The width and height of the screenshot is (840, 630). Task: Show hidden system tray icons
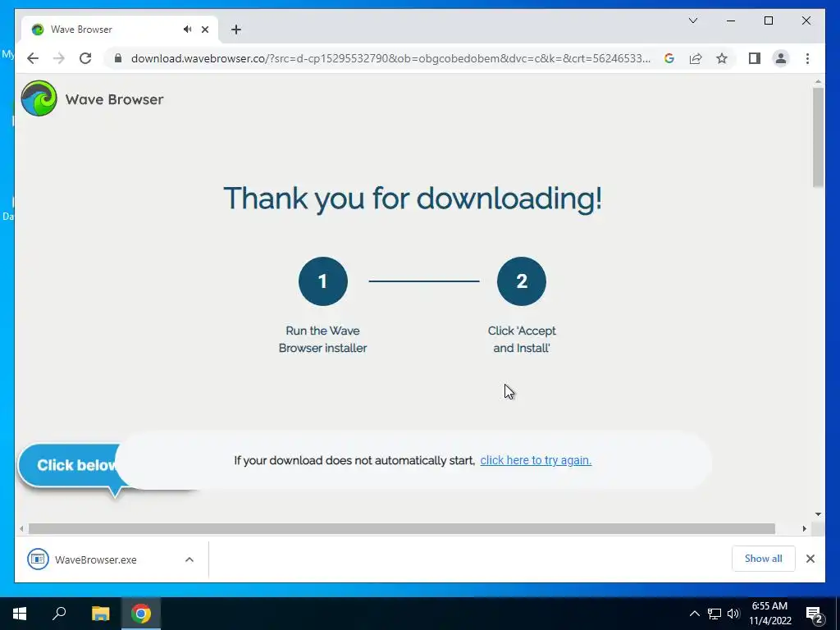tap(694, 614)
